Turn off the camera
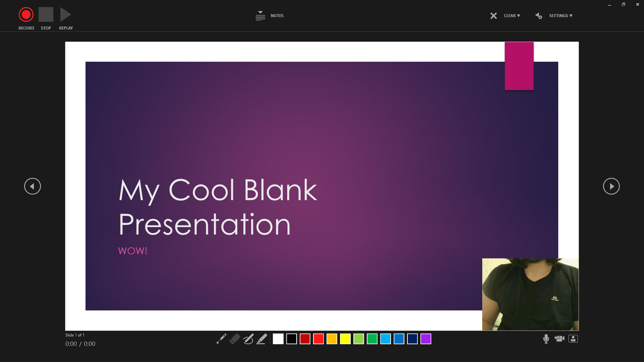Viewport: 644px width, 362px height. coord(559,339)
